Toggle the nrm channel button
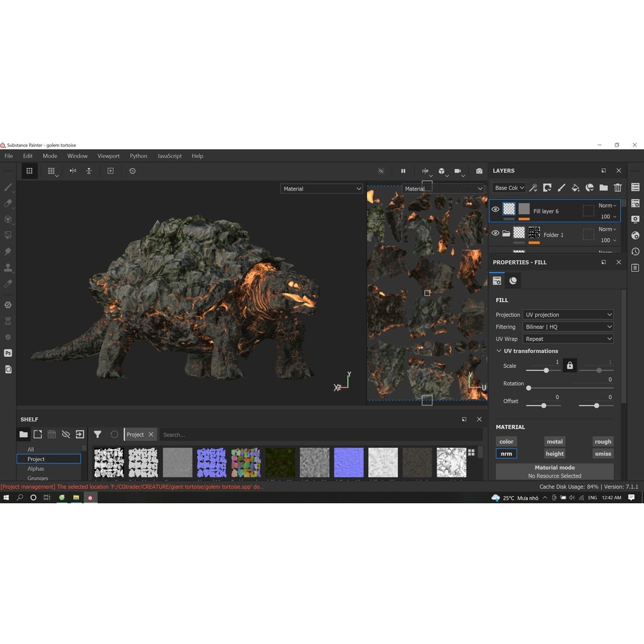This screenshot has height=644, width=644. tap(506, 454)
